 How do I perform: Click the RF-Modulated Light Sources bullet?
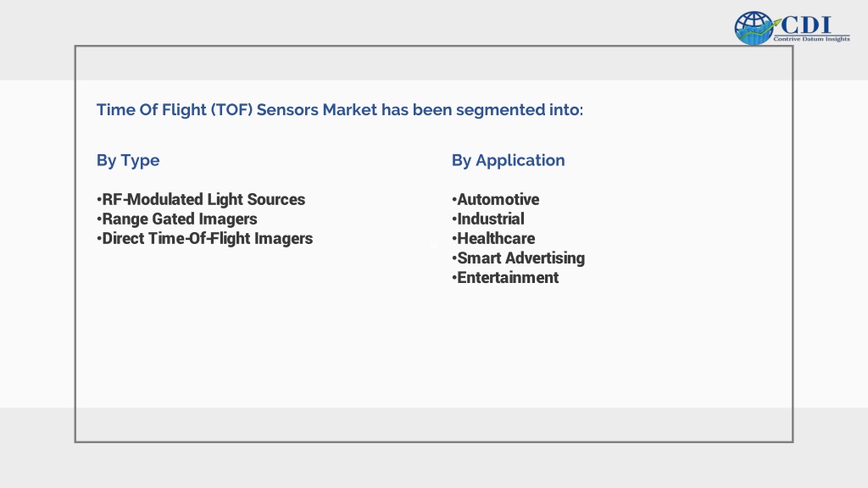point(201,199)
